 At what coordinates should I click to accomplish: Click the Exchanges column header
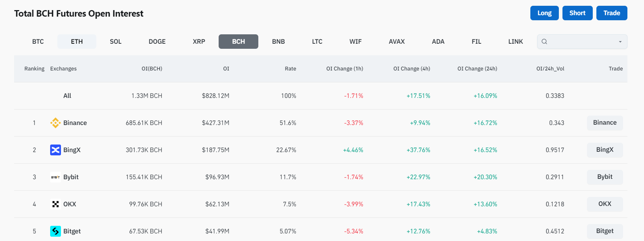click(x=63, y=69)
